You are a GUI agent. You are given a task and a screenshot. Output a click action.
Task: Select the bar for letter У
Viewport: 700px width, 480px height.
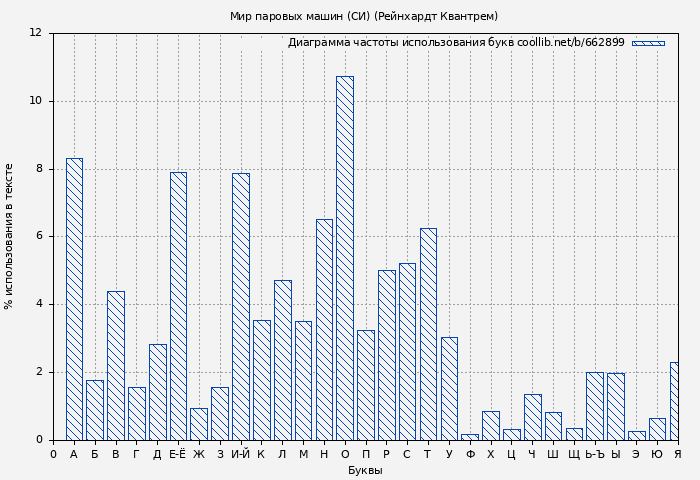[449, 388]
